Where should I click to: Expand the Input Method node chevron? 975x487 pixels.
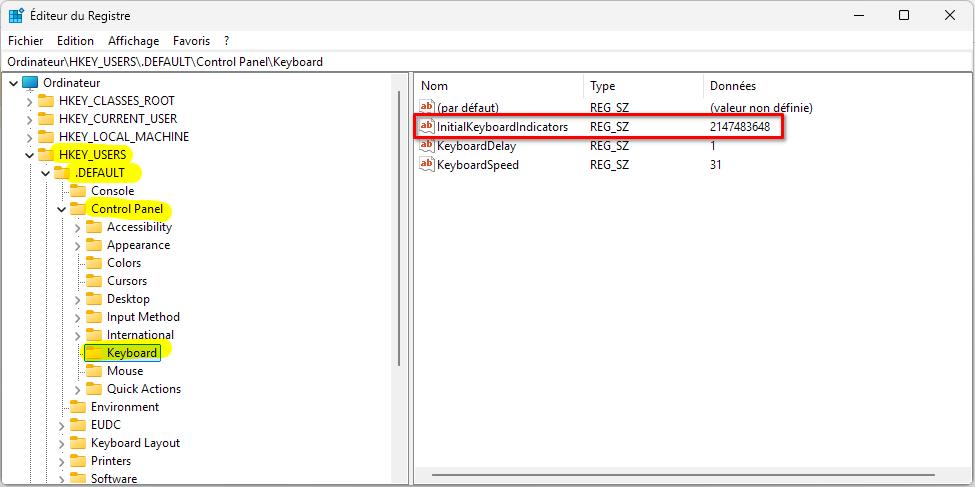click(77, 318)
